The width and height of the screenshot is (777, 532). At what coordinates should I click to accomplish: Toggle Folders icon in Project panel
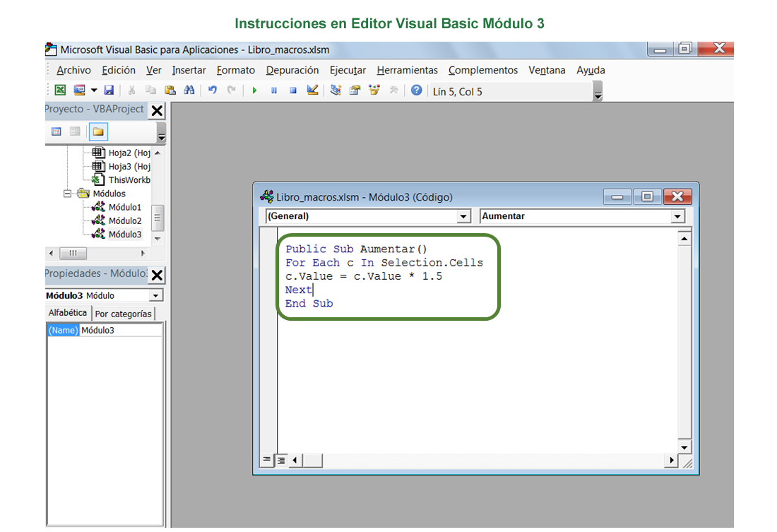pyautogui.click(x=98, y=131)
